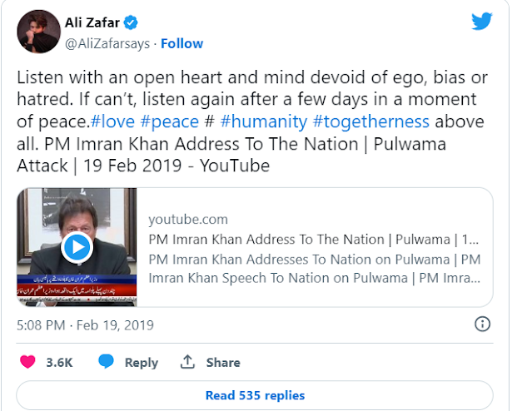Viewport: 532px width, 411px height.
Task: Click the 5:08 PM Feb 19, 2019 timestamp
Action: (85, 325)
